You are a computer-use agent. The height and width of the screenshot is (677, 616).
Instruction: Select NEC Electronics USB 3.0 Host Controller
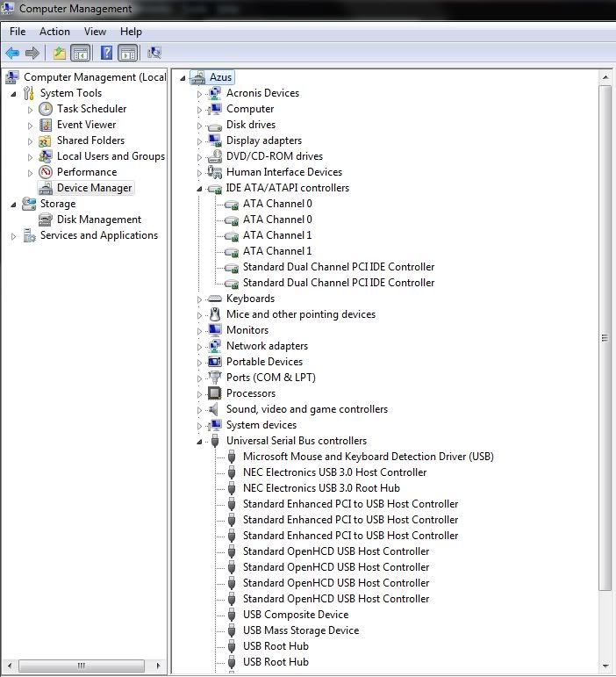click(334, 472)
